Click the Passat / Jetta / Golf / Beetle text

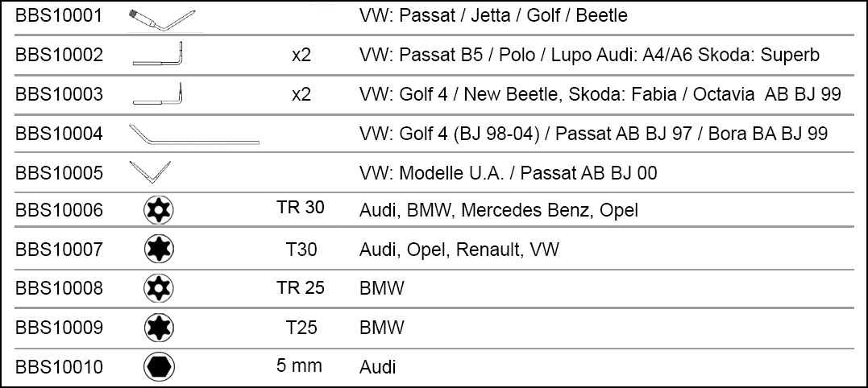[493, 16]
